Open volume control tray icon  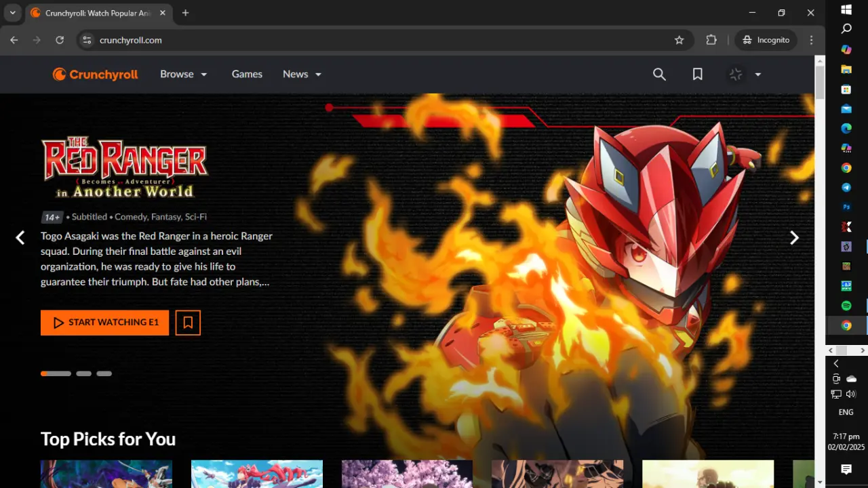(x=852, y=394)
